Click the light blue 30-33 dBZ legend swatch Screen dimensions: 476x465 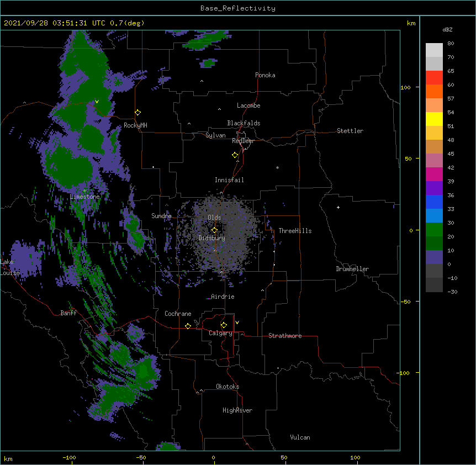coord(434,215)
